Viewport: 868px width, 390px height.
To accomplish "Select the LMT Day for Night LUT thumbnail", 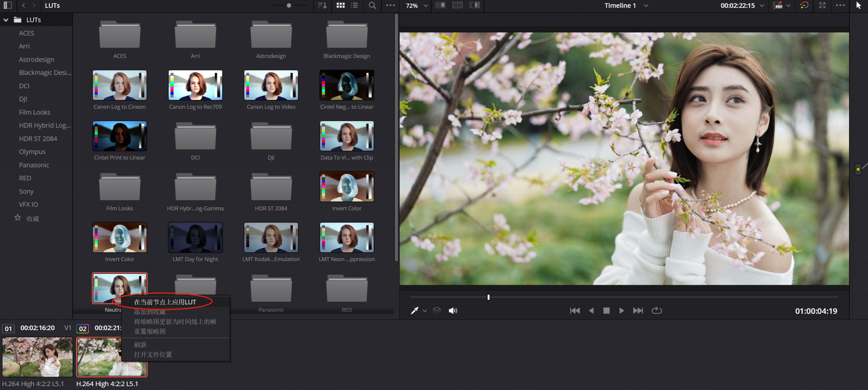I will [x=195, y=238].
